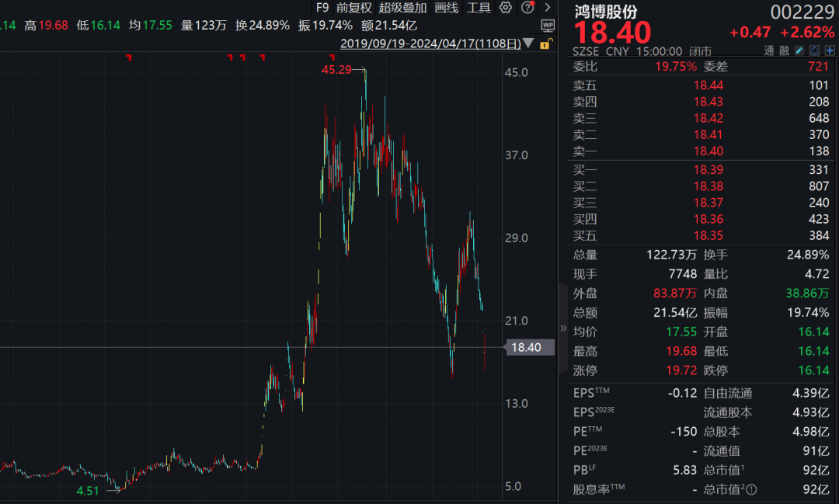Click the bell alert icon

pos(815,51)
